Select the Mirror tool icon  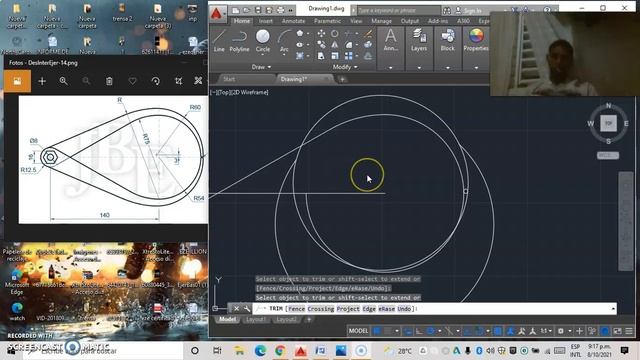(x=335, y=44)
